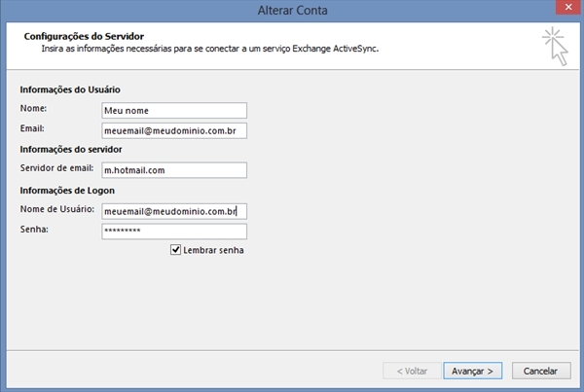Go back with the Voltar button
Image resolution: width=584 pixels, height=392 pixels.
click(x=412, y=371)
